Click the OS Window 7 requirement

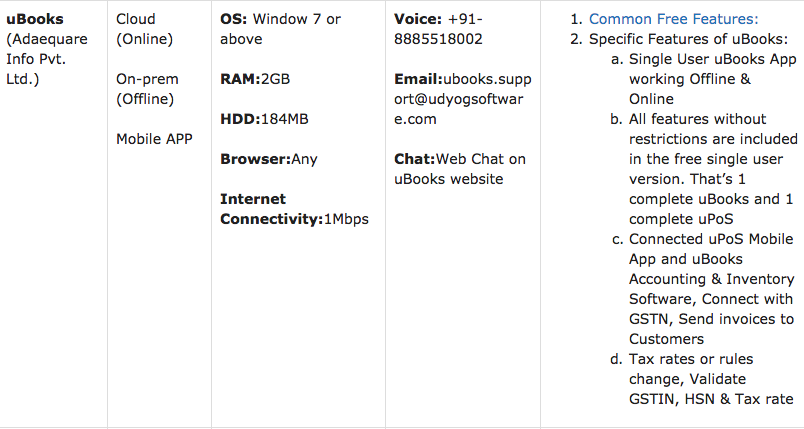click(x=280, y=29)
